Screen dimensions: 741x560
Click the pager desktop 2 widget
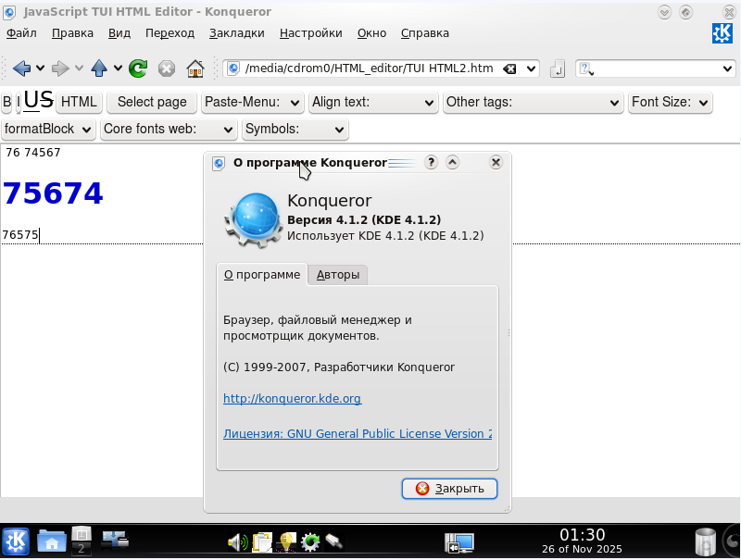coord(82,549)
